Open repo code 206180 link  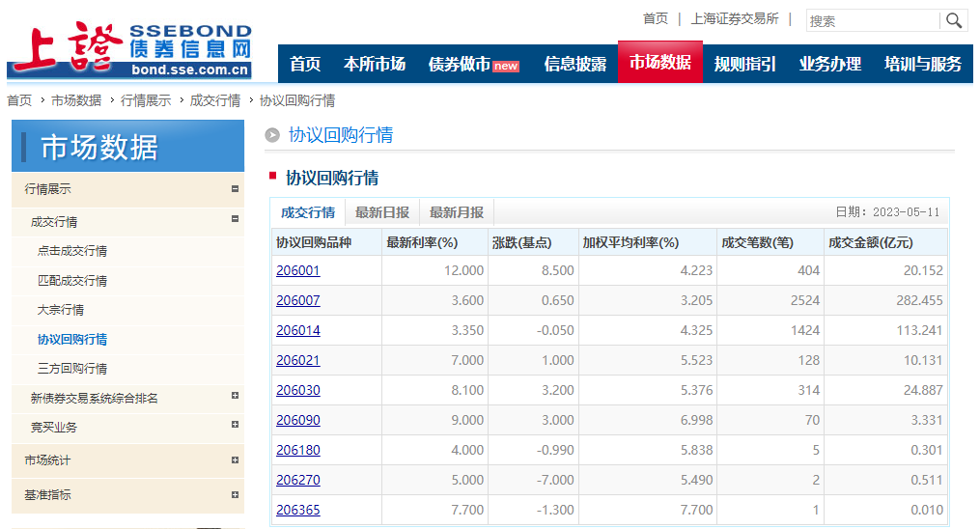click(298, 450)
